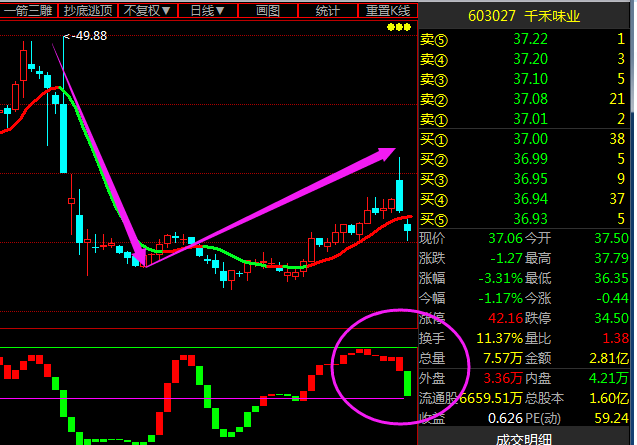
Task: Click the 卖① ask price 37.01
Action: click(x=530, y=118)
